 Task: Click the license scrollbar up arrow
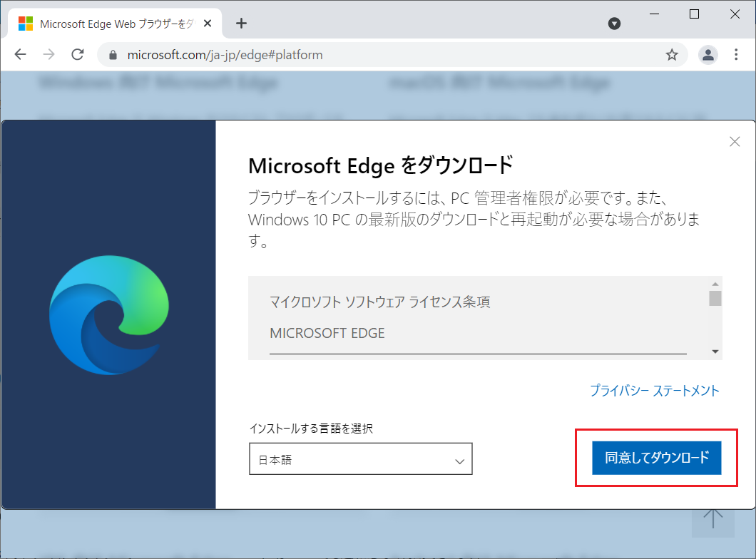pyautogui.click(x=715, y=284)
